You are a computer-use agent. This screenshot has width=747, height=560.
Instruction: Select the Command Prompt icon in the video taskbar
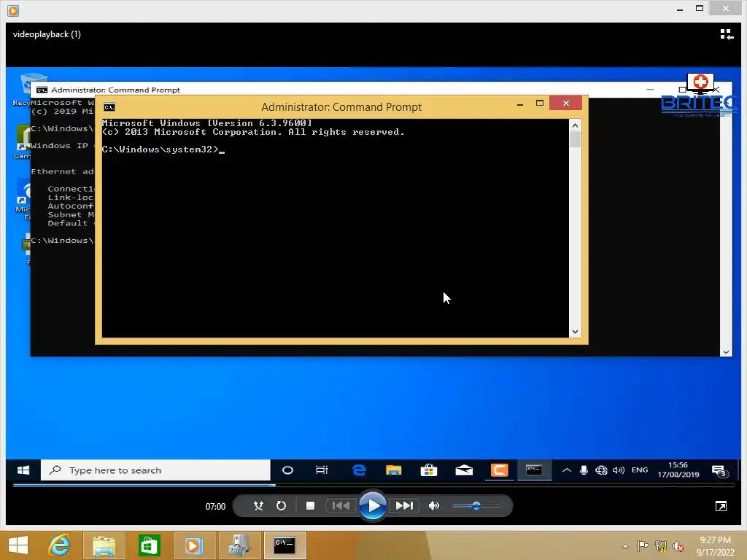click(533, 470)
